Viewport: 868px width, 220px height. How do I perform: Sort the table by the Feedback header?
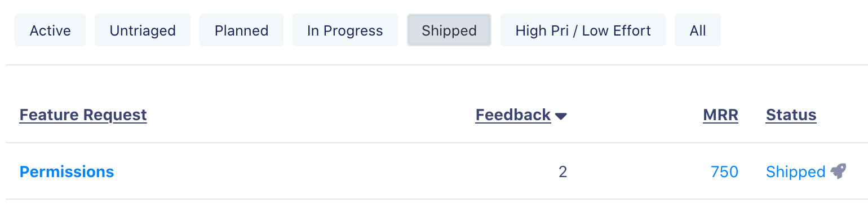(513, 115)
